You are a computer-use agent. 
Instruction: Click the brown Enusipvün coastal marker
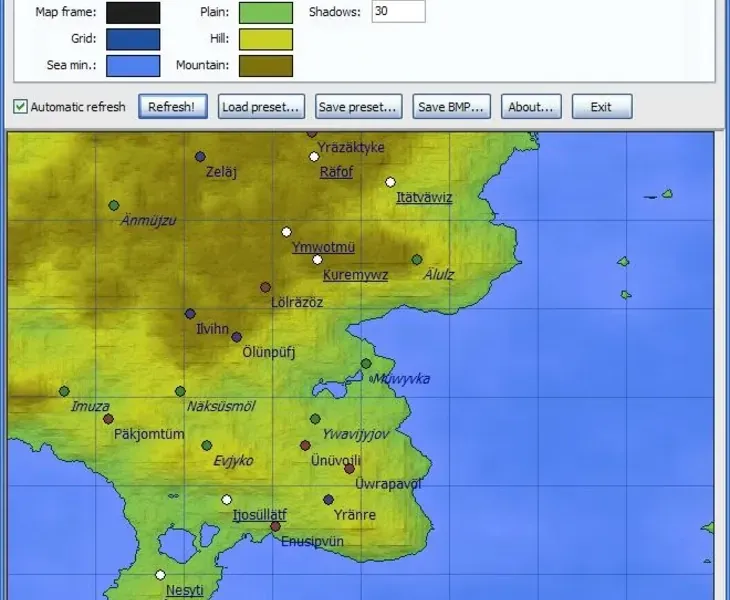276,526
